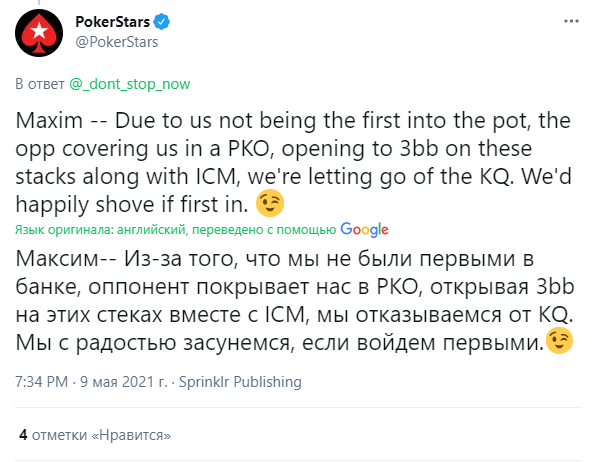Click the wink emoji after 'first in.'

point(270,203)
